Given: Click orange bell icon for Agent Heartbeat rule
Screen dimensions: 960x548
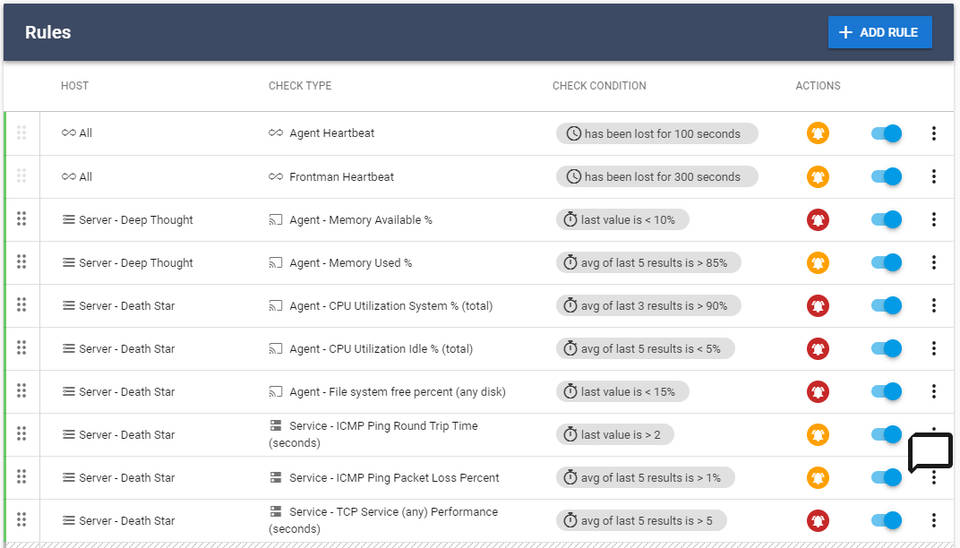Looking at the screenshot, I should 818,133.
